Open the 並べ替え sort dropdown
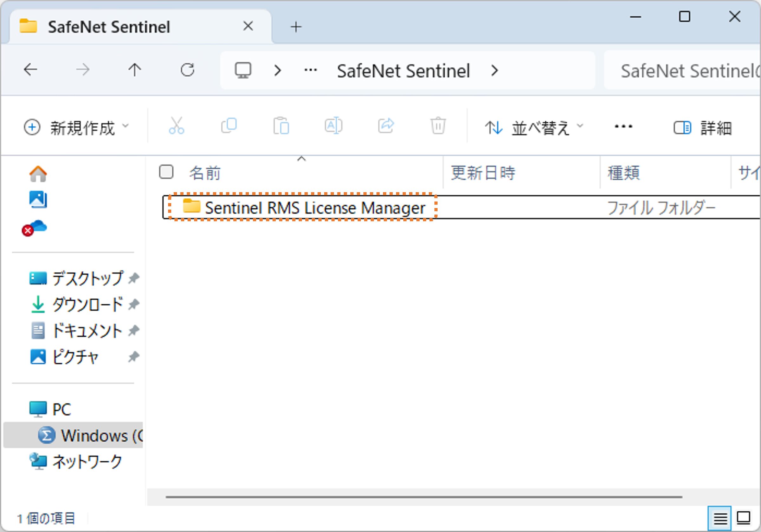Screen dimensions: 761x532 [534, 128]
